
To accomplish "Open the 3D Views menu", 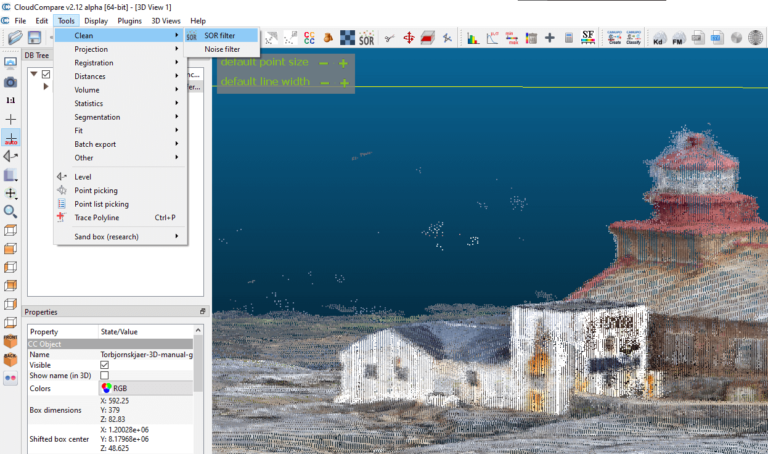I will [x=166, y=21].
